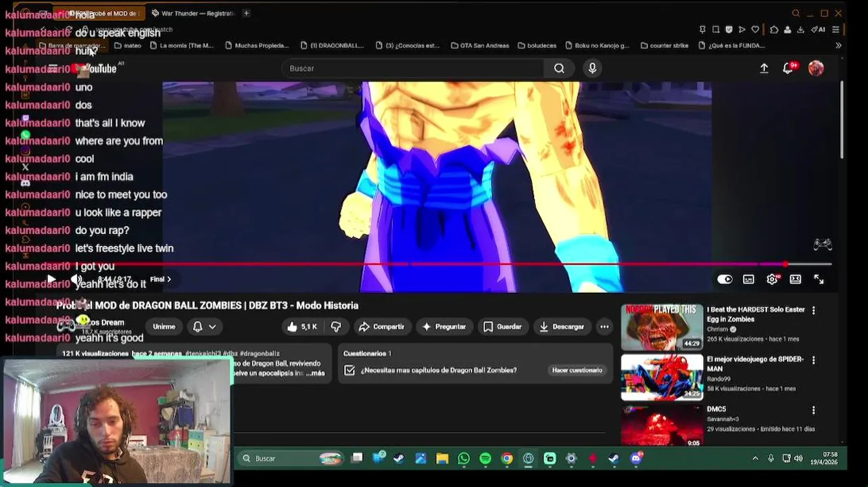
Task: Click the Windows taskbar search box
Action: 291,459
